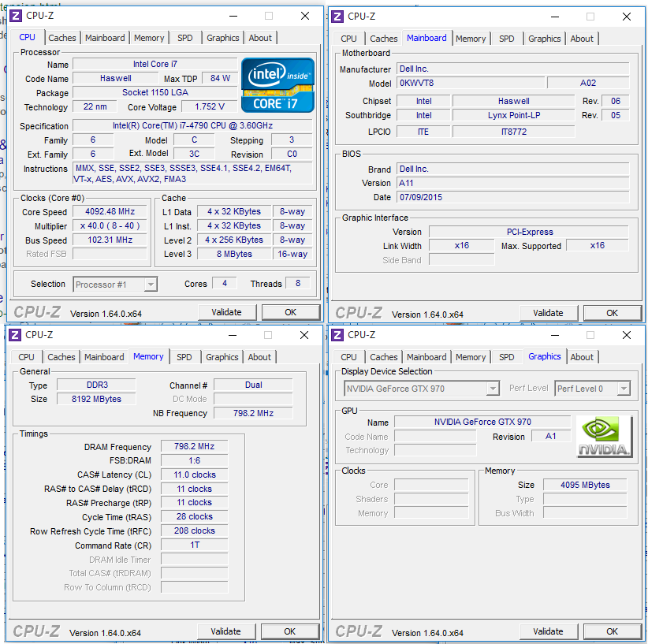Image resolution: width=648 pixels, height=644 pixels.
Task: Click OK in the Graphics tab window
Action: [x=612, y=631]
